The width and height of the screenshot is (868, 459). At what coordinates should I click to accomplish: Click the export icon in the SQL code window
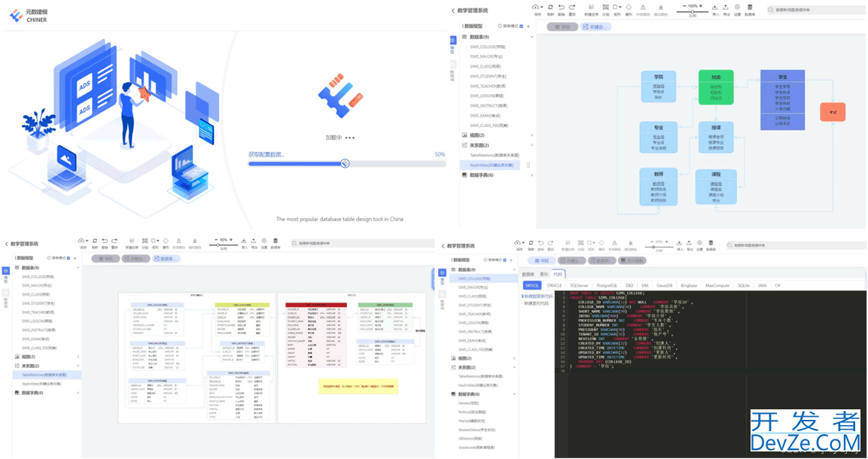click(x=690, y=243)
